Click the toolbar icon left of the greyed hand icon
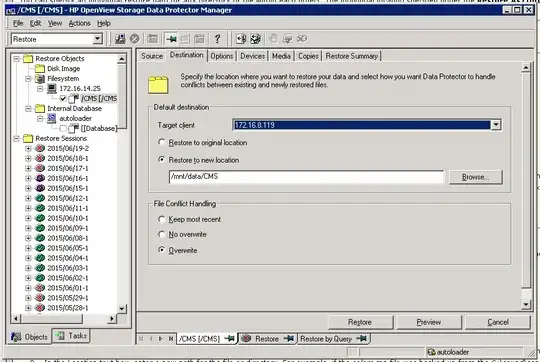This screenshot has width=540, height=362. tap(256, 39)
